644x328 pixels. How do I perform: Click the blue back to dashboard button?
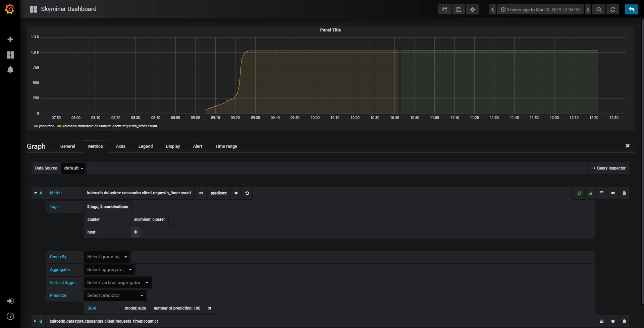tap(631, 9)
